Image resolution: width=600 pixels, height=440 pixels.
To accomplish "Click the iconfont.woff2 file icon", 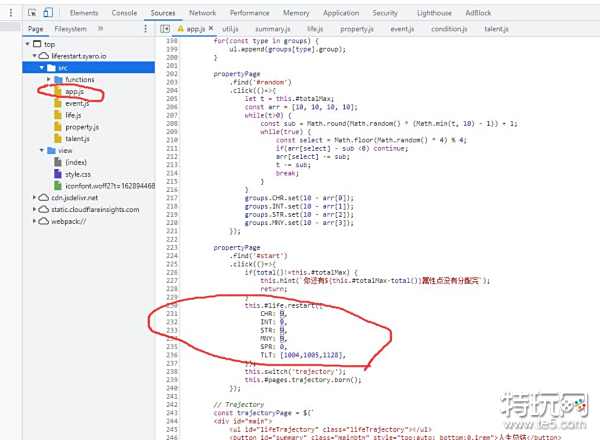I will pos(58,186).
